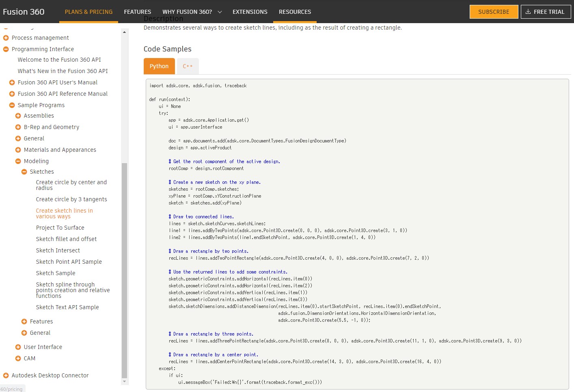Go to the Fusion 360 home logo
This screenshot has width=574, height=392.
pyautogui.click(x=24, y=12)
